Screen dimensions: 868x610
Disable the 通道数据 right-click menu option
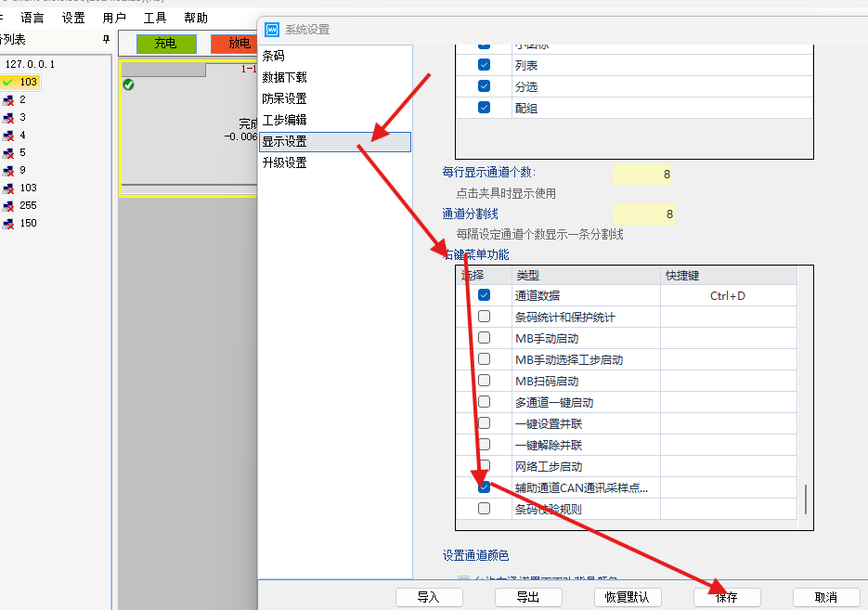pos(484,294)
